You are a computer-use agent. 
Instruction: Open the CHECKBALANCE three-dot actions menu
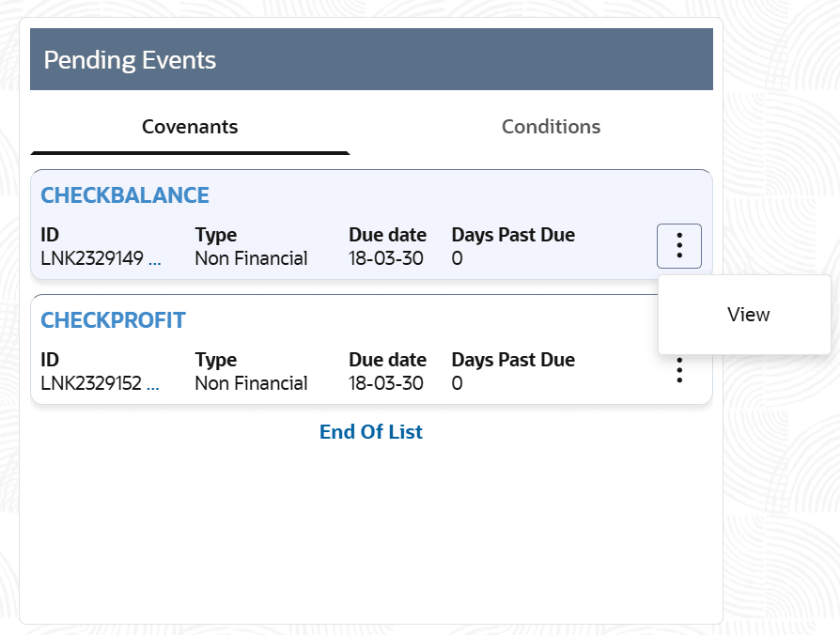click(678, 246)
